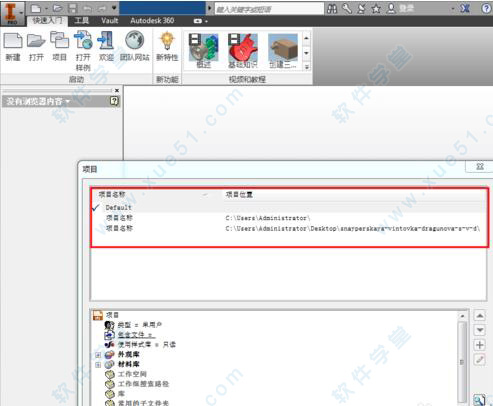Expand the 材料库 tree node
Screen dimensions: 493x406
tap(98, 364)
